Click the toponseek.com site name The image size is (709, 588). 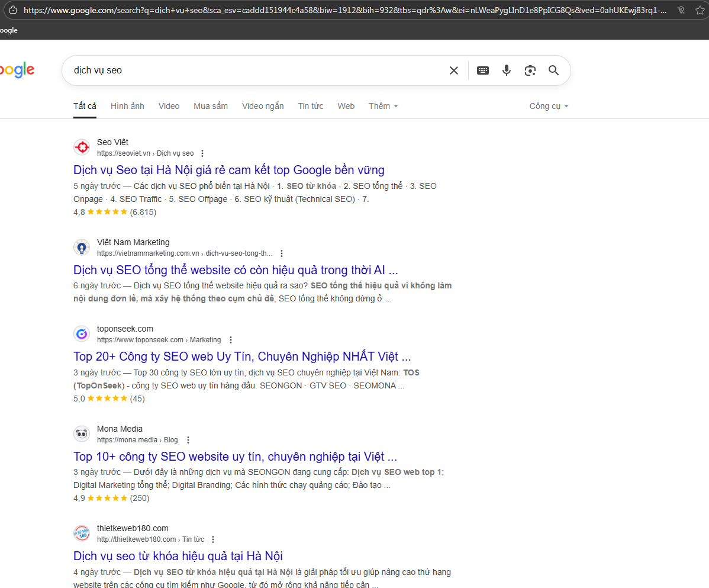pyautogui.click(x=125, y=329)
